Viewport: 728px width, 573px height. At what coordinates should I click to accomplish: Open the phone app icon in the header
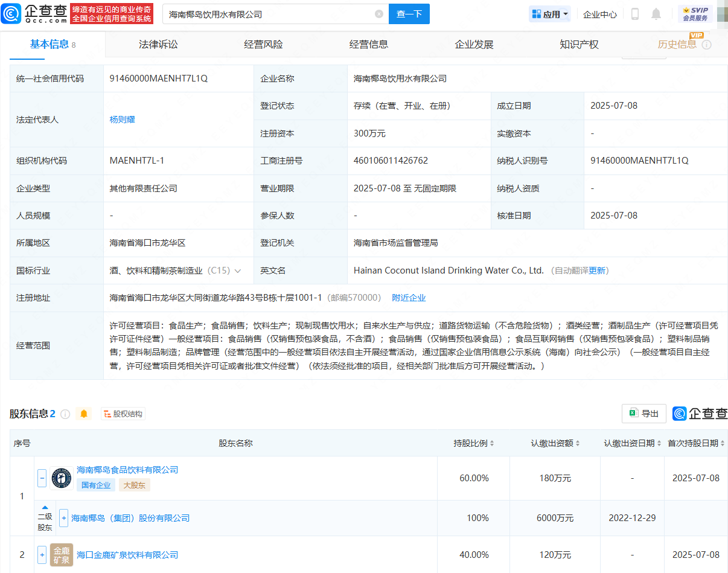[634, 14]
